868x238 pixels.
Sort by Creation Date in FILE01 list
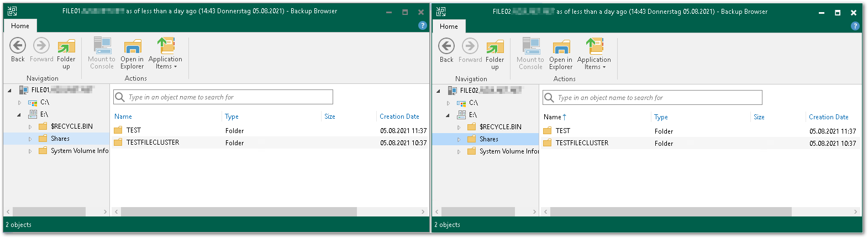(399, 117)
